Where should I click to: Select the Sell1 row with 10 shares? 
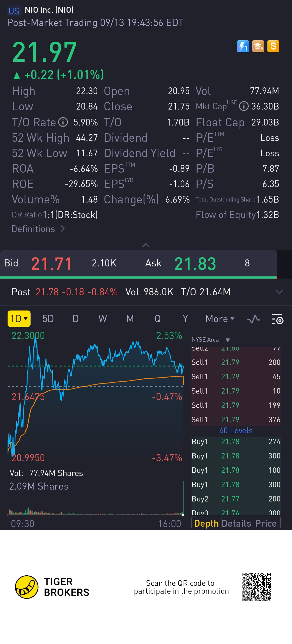pyautogui.click(x=236, y=391)
